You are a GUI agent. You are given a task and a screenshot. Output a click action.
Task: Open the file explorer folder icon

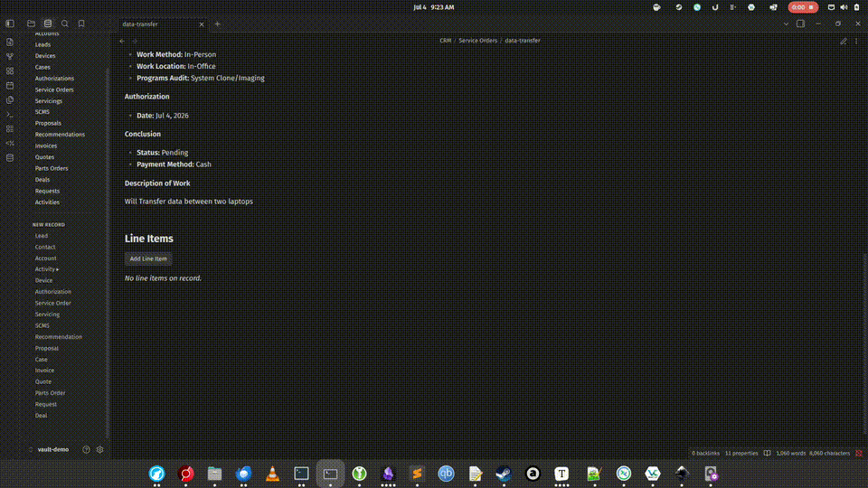point(31,23)
